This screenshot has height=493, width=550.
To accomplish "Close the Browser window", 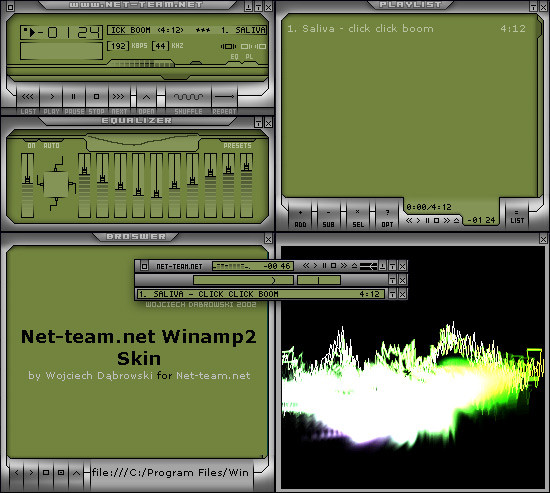I will 268,239.
